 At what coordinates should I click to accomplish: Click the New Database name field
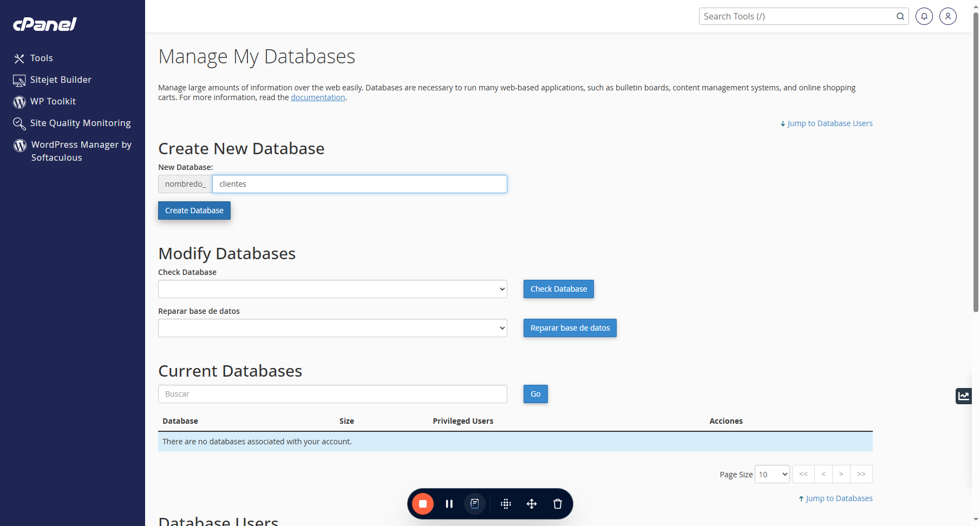click(x=360, y=184)
